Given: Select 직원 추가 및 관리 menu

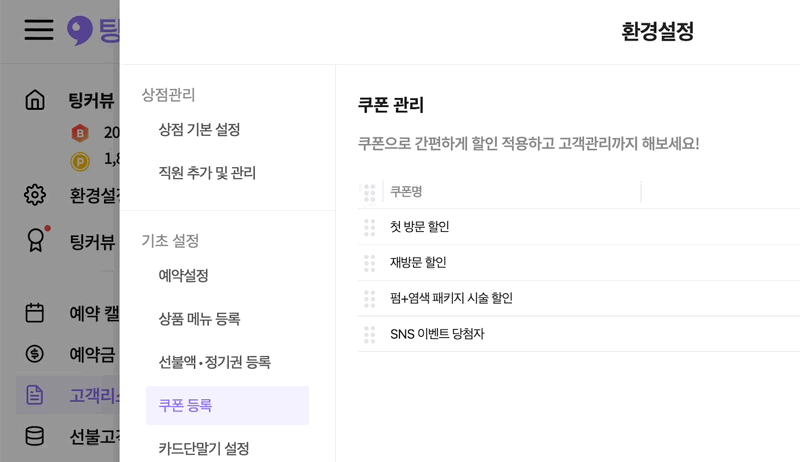Looking at the screenshot, I should 207,173.
